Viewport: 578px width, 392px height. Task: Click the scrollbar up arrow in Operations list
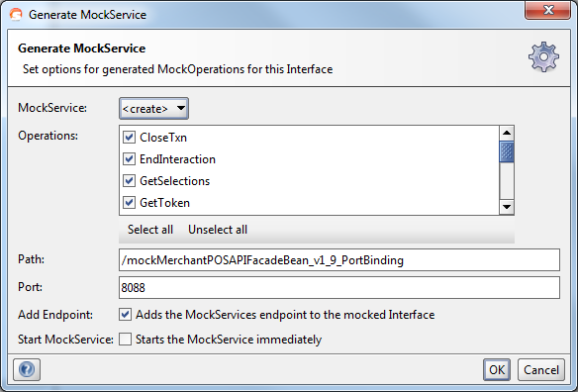click(x=507, y=133)
